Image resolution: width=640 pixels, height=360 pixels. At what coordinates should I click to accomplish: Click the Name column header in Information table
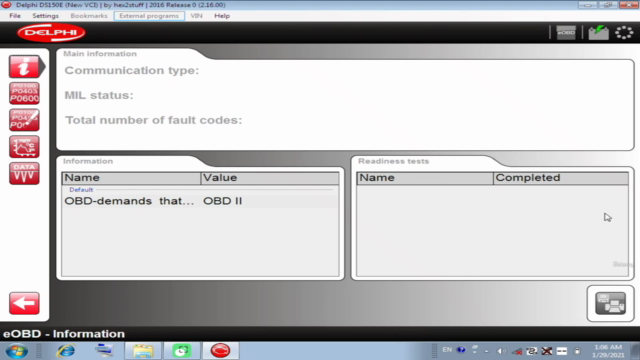coord(131,178)
